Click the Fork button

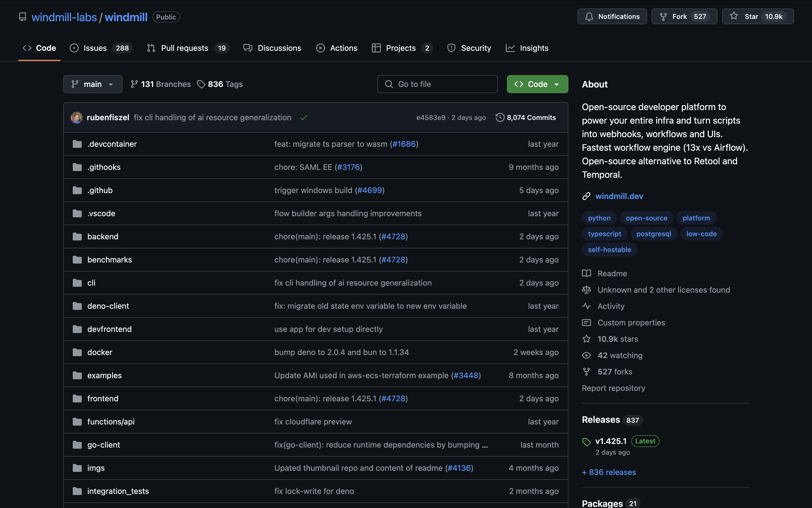pyautogui.click(x=684, y=16)
